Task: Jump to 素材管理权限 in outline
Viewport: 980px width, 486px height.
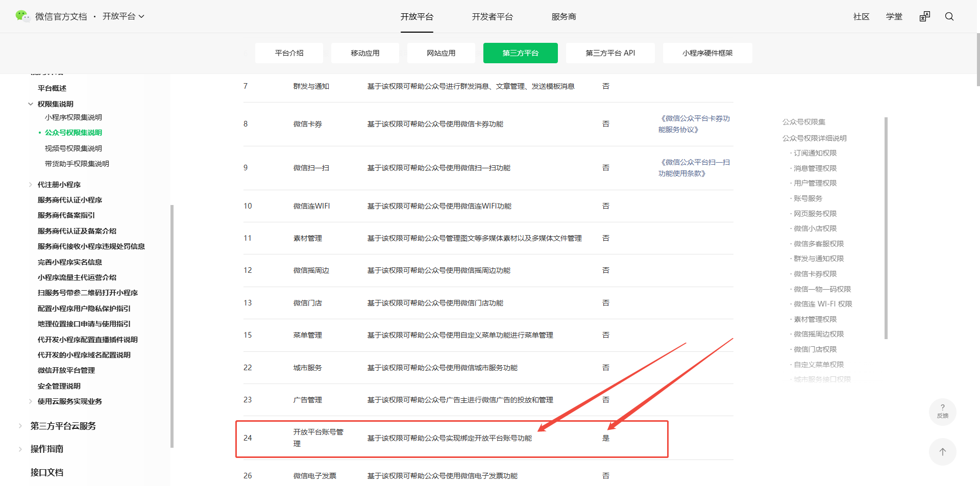Action: click(x=815, y=319)
